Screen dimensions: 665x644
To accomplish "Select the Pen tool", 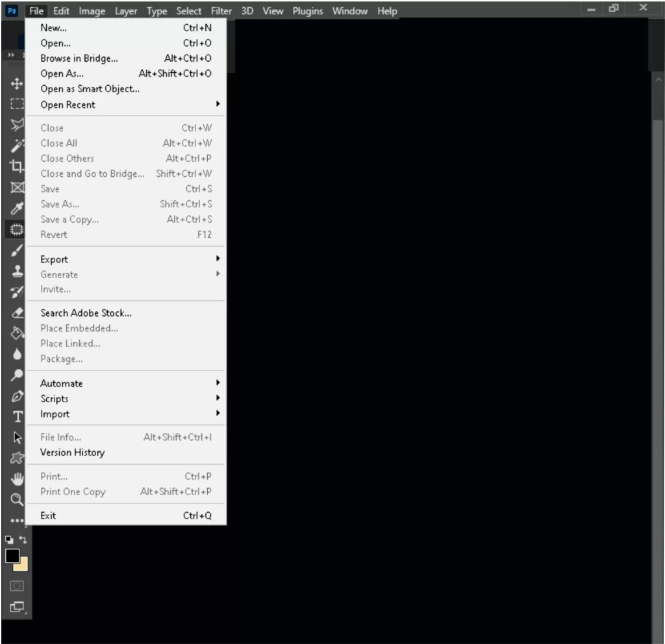I will [x=16, y=396].
